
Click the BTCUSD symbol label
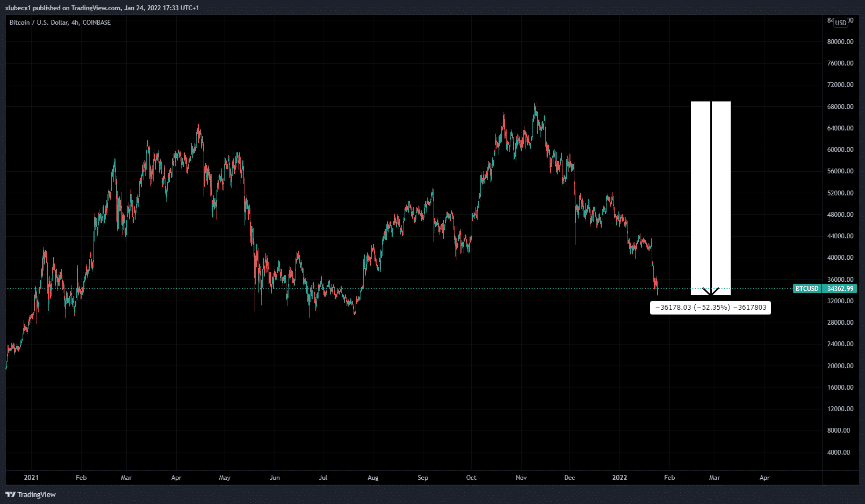click(x=807, y=289)
